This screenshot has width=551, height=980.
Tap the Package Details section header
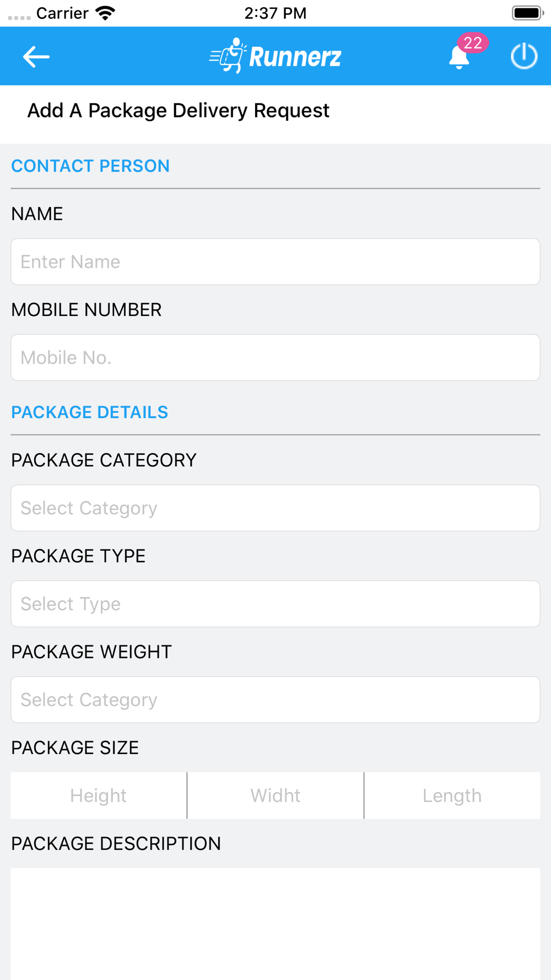(90, 412)
